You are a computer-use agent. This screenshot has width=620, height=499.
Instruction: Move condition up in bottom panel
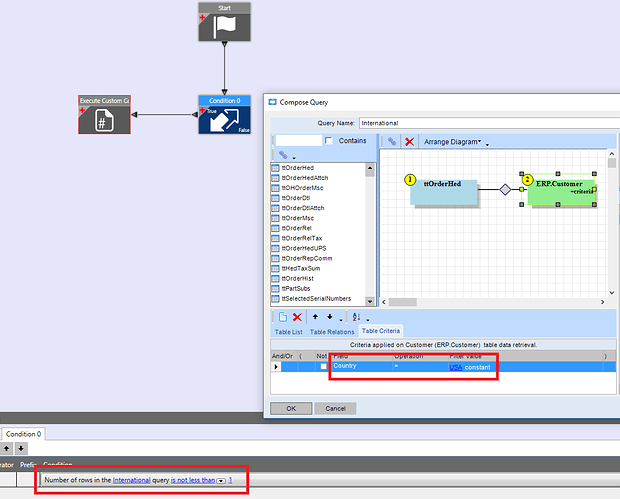(7, 448)
